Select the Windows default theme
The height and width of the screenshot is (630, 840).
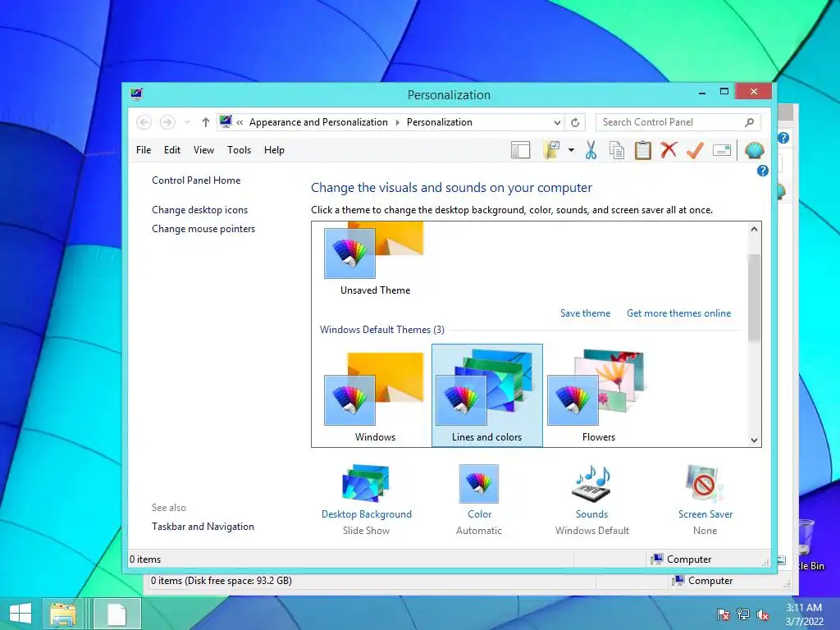pos(375,395)
